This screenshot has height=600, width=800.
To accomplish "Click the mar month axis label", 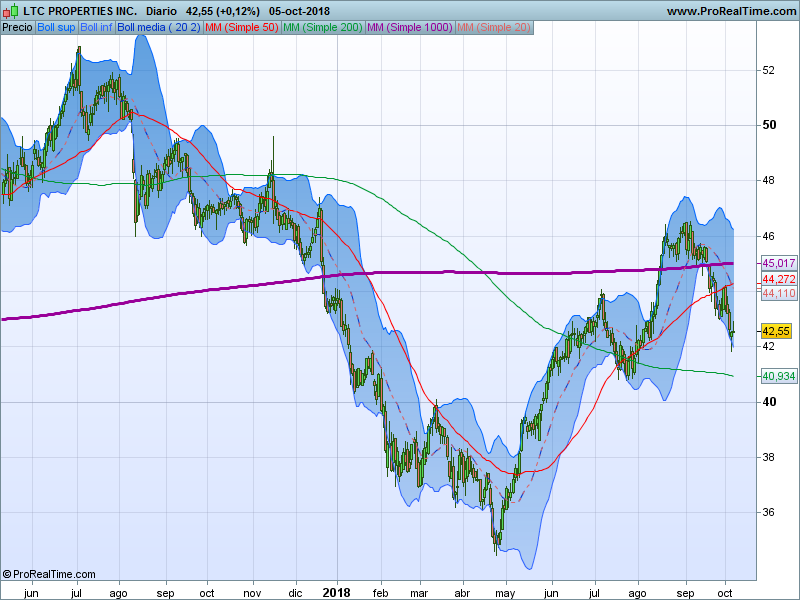I will click(419, 593).
